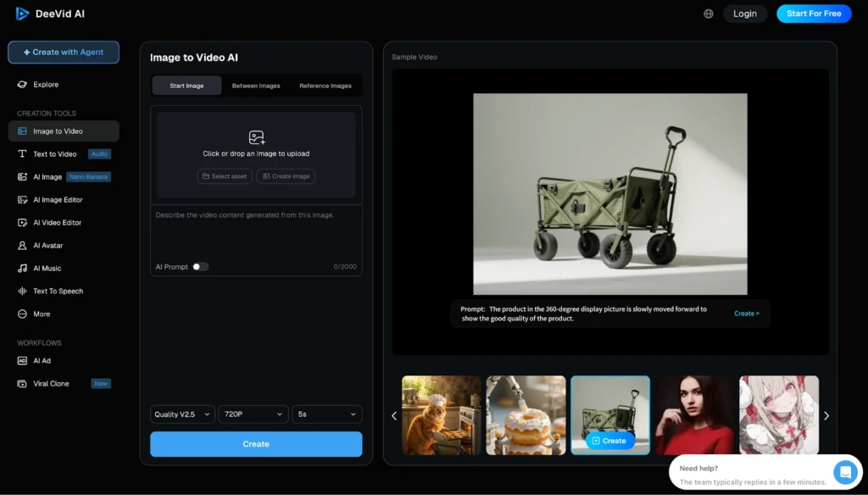The width and height of the screenshot is (868, 495).
Task: Click the Start For Free button
Action: tap(814, 14)
